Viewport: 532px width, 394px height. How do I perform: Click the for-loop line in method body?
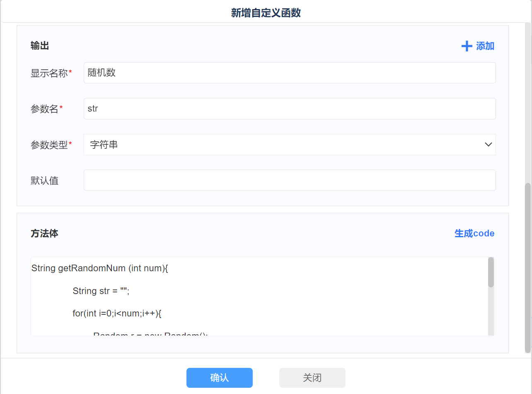117,314
